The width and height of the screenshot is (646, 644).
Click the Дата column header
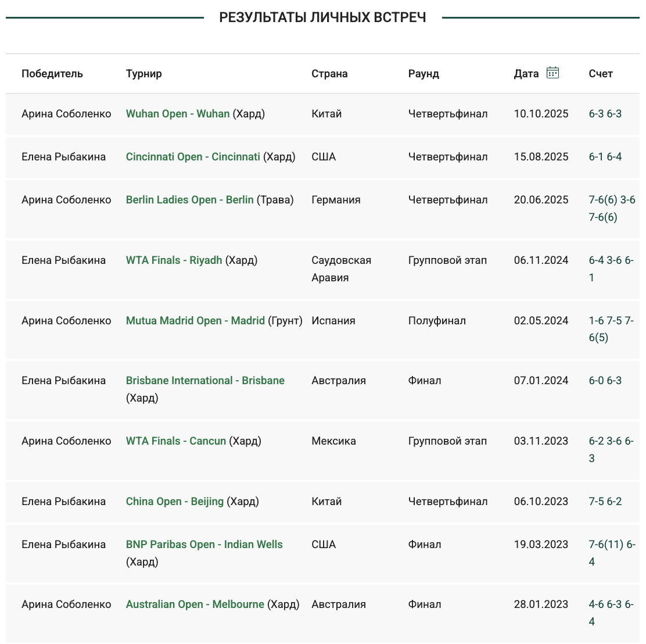click(x=526, y=74)
